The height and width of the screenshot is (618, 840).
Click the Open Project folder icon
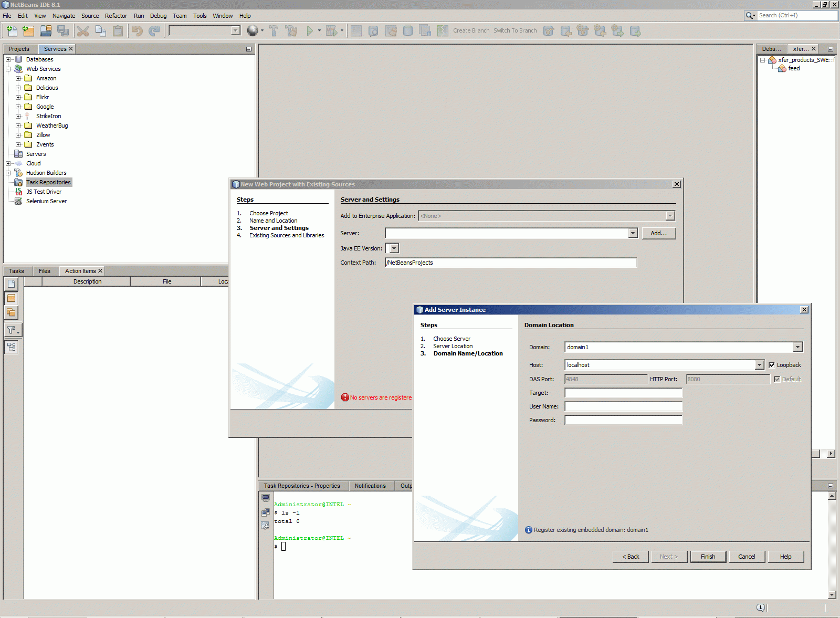tap(46, 31)
